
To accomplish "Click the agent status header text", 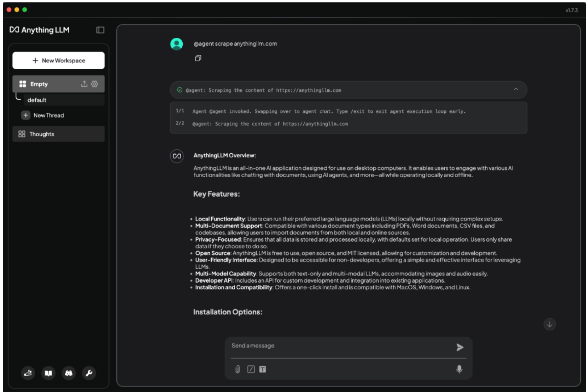I will point(263,90).
